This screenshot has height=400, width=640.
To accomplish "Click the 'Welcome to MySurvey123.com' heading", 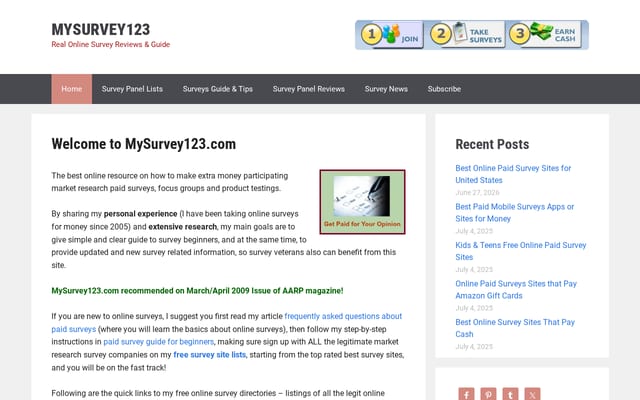I will point(144,144).
